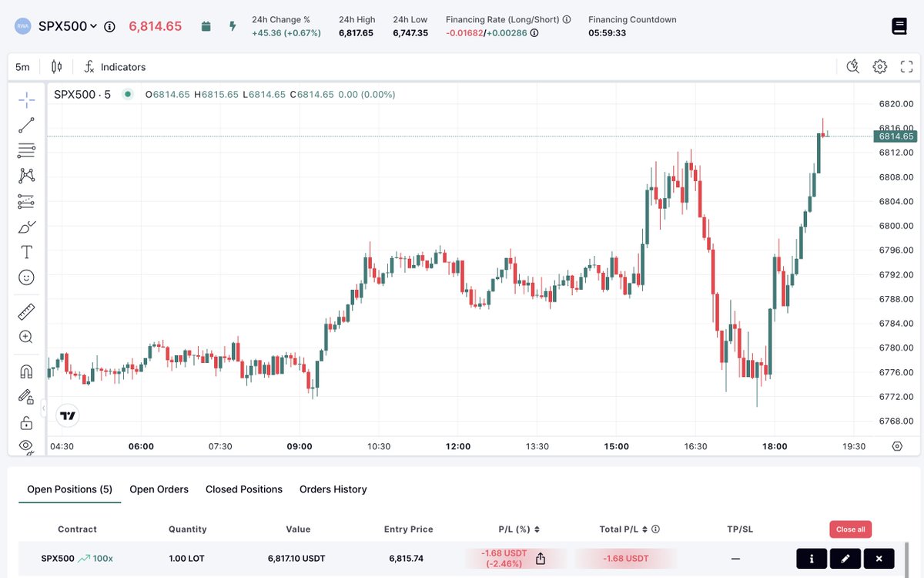Click the lightning bolt quick-trade icon
924x578 pixels.
point(233,26)
